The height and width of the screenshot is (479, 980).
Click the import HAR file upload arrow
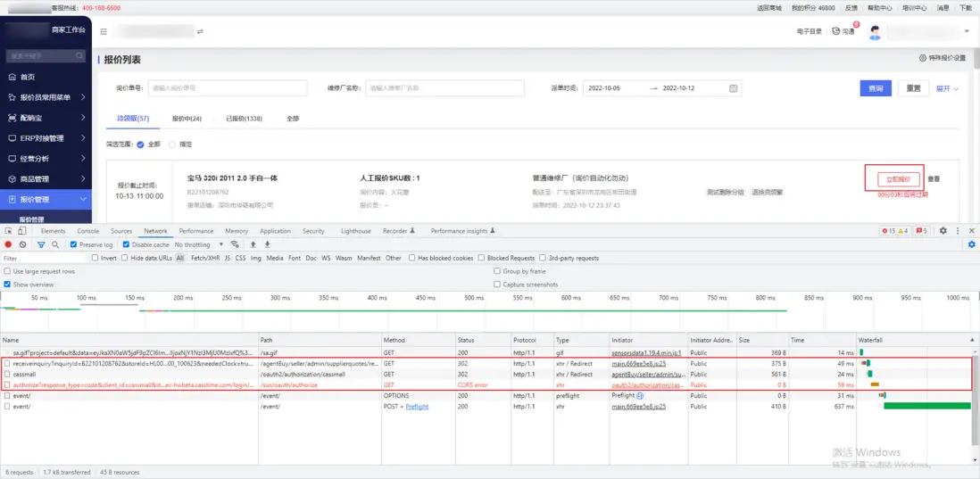point(253,244)
